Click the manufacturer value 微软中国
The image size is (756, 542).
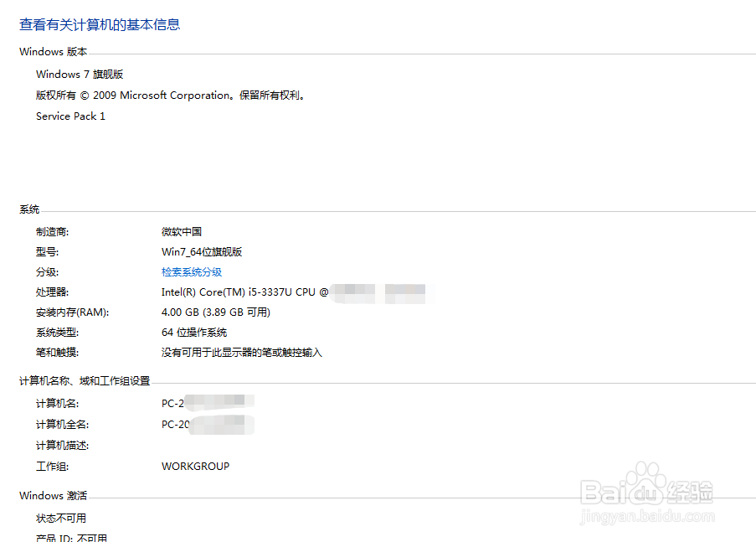[182, 232]
